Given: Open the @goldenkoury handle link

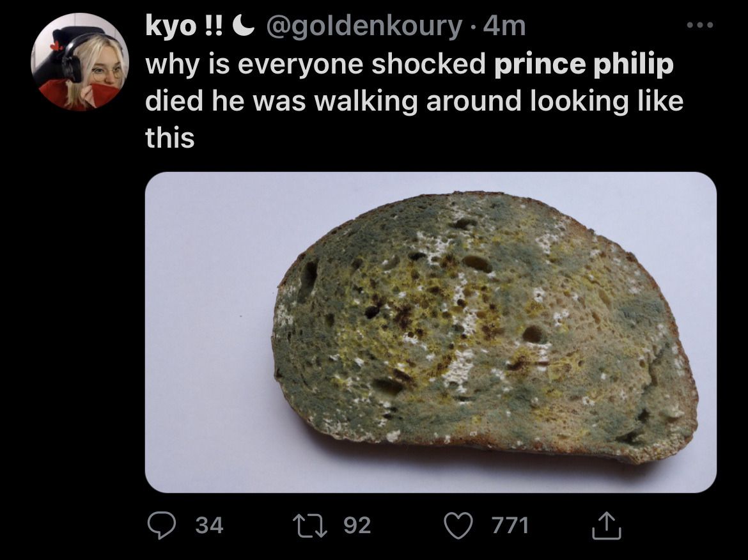Looking at the screenshot, I should point(364,27).
